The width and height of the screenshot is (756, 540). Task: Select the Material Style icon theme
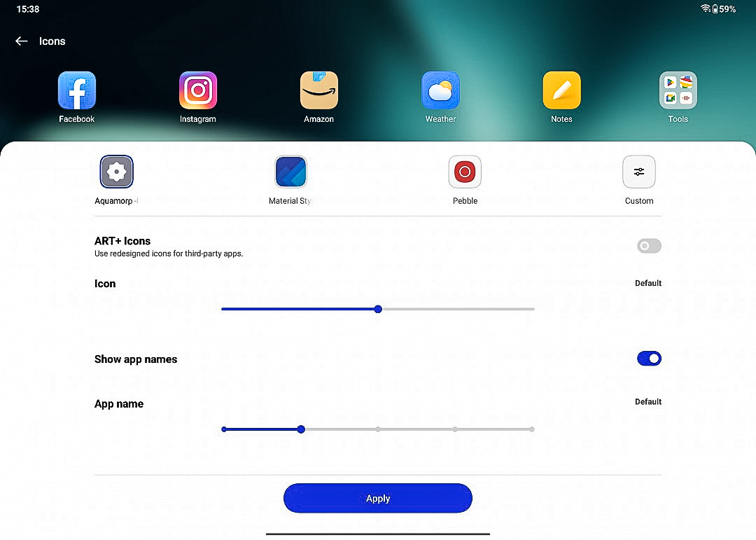[290, 172]
